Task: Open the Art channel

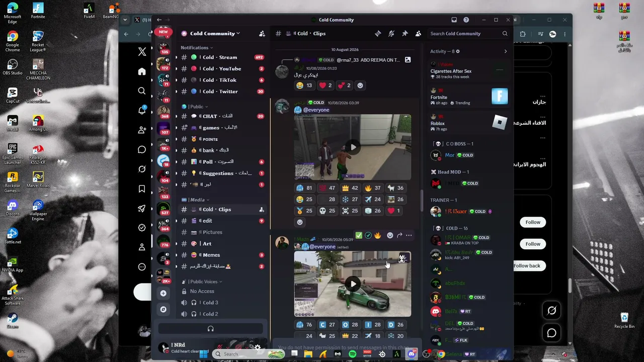Action: pyautogui.click(x=222, y=244)
